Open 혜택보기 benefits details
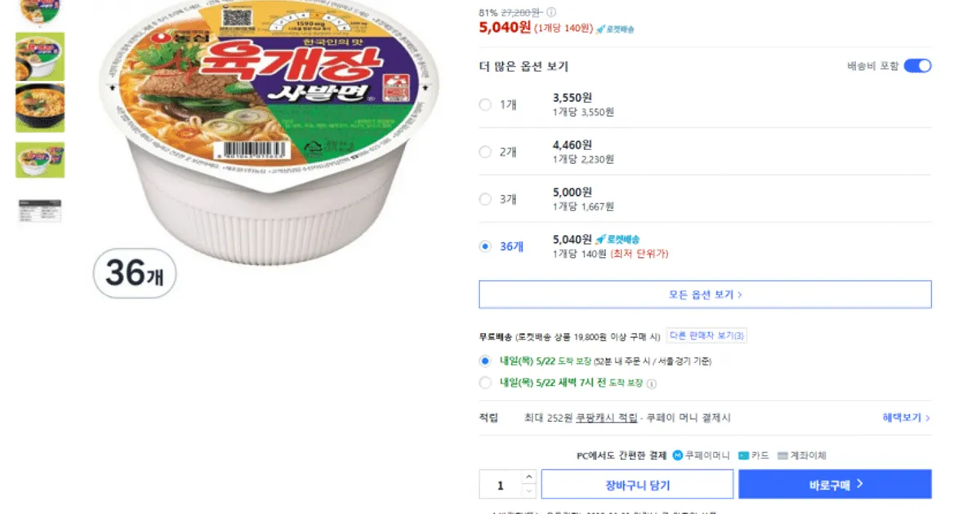The height and width of the screenshot is (514, 980). coord(906,418)
